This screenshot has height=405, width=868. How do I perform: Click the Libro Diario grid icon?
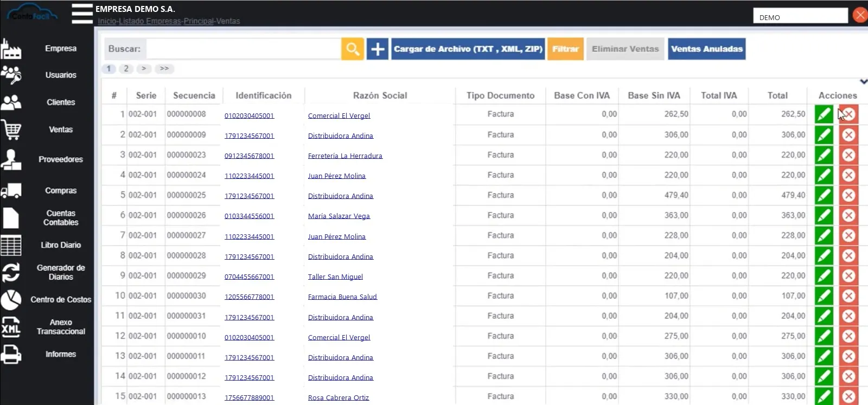coord(11,245)
